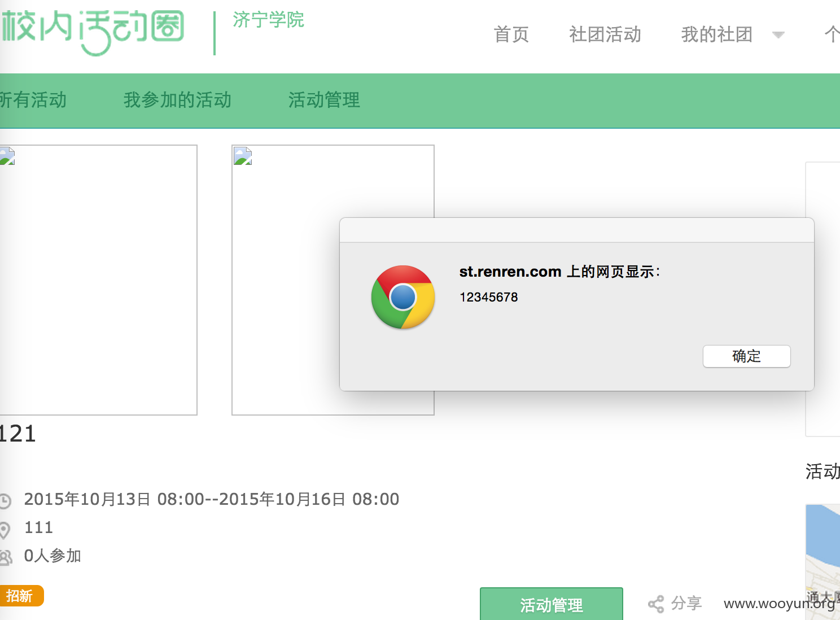The image size is (840, 620).
Task: Click the location pin icon beside 111
Action: pos(5,530)
